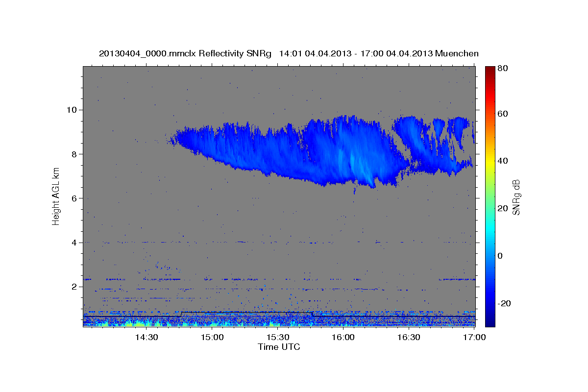Click the "Height AGL km" axis label

pos(56,196)
